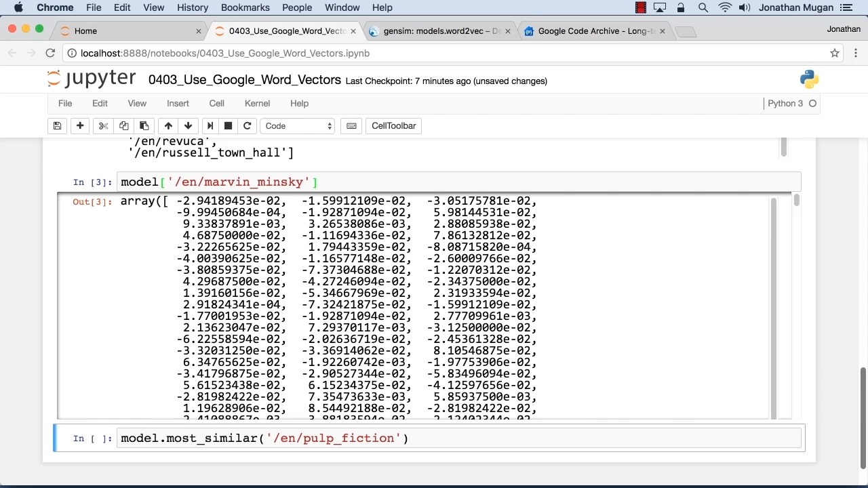
Task: Insert cell below using plus icon
Action: (80, 125)
